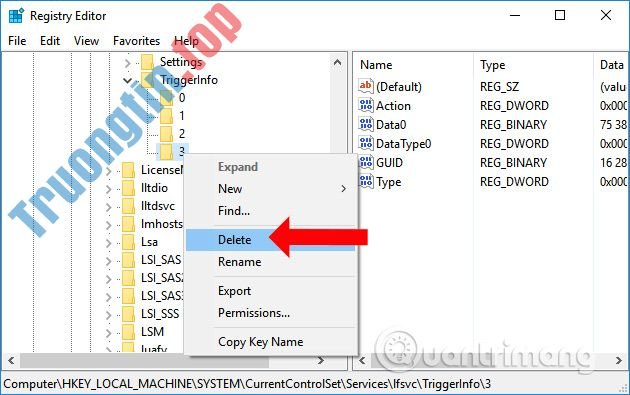
Task: Expand the lltdio key
Action: coord(108,189)
